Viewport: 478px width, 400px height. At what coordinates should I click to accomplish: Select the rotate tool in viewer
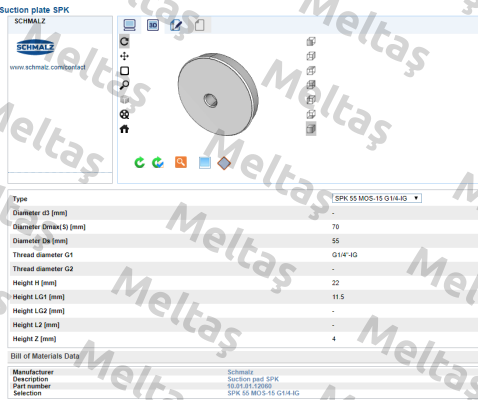coord(124,42)
